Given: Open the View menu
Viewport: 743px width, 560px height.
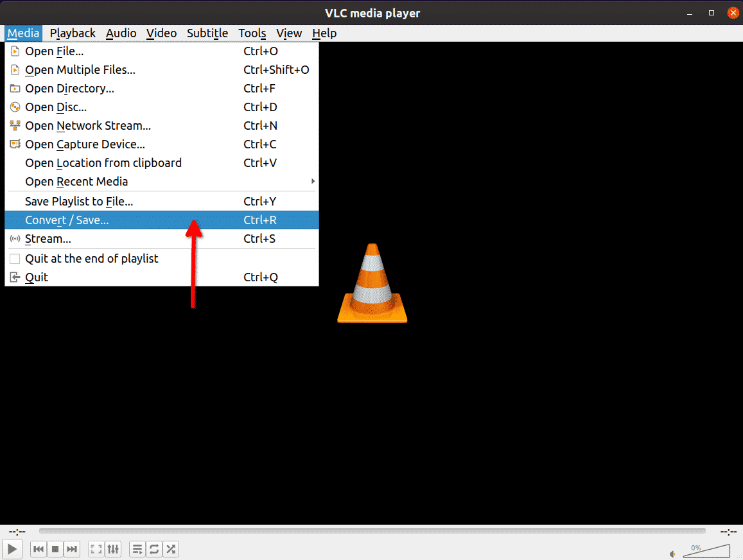Looking at the screenshot, I should [289, 33].
